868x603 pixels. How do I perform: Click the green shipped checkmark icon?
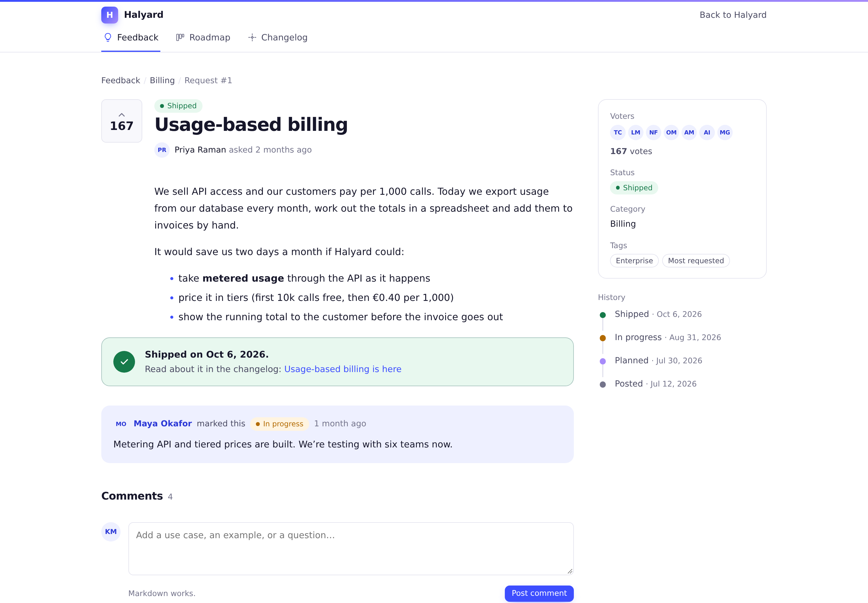pos(124,362)
